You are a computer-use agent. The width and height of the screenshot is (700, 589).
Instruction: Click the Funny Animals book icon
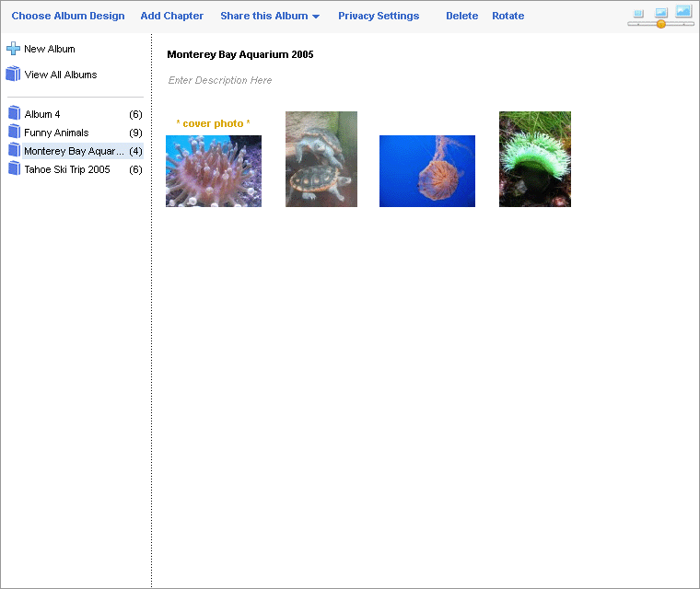pos(15,132)
